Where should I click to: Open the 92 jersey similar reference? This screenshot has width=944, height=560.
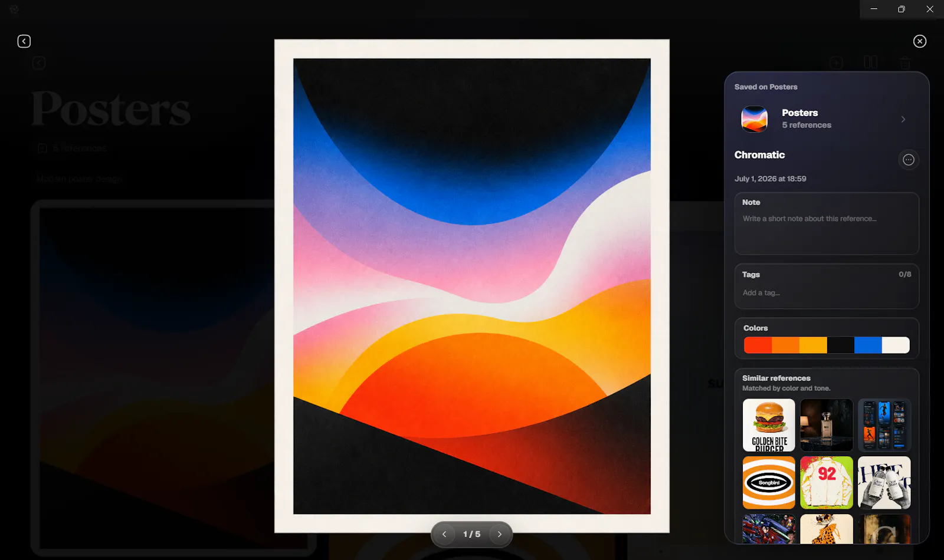pyautogui.click(x=827, y=483)
